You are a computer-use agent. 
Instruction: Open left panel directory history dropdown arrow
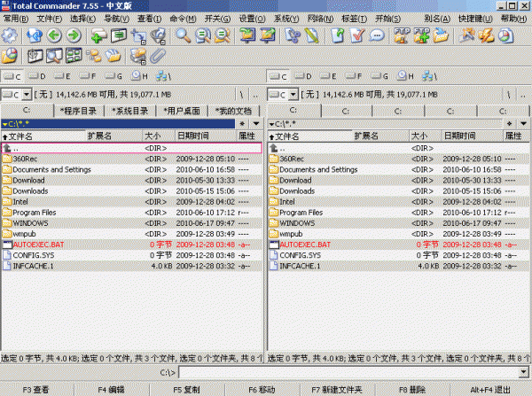pyautogui.click(x=256, y=124)
